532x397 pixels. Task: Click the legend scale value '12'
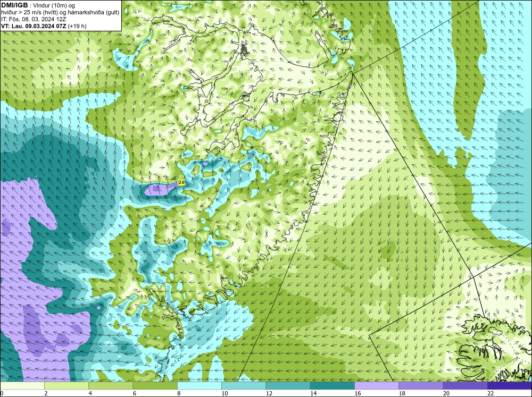pos(269,393)
